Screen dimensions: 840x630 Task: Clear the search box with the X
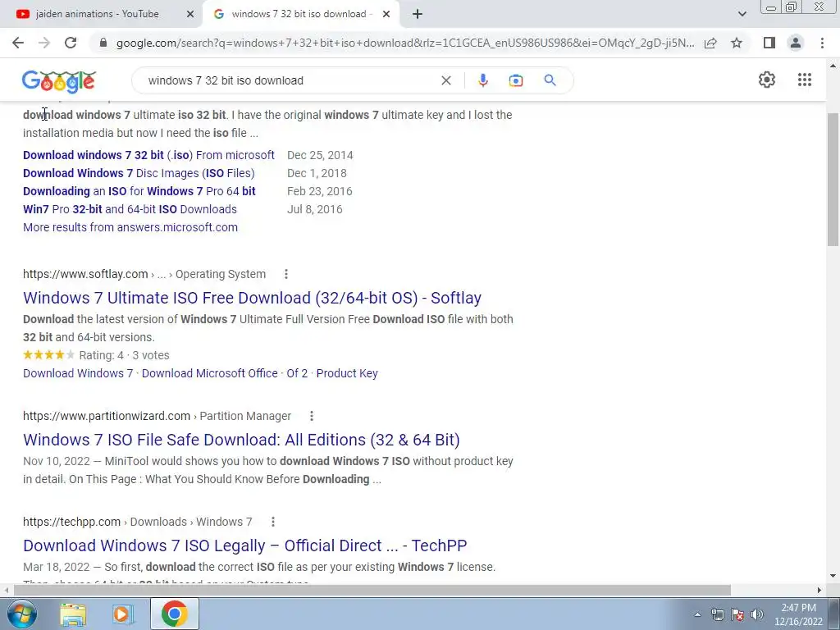[445, 80]
